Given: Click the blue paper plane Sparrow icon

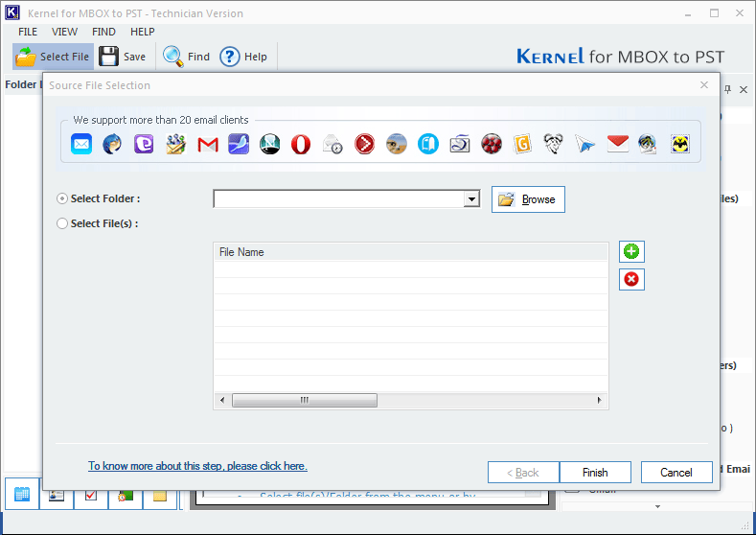Looking at the screenshot, I should pyautogui.click(x=584, y=144).
